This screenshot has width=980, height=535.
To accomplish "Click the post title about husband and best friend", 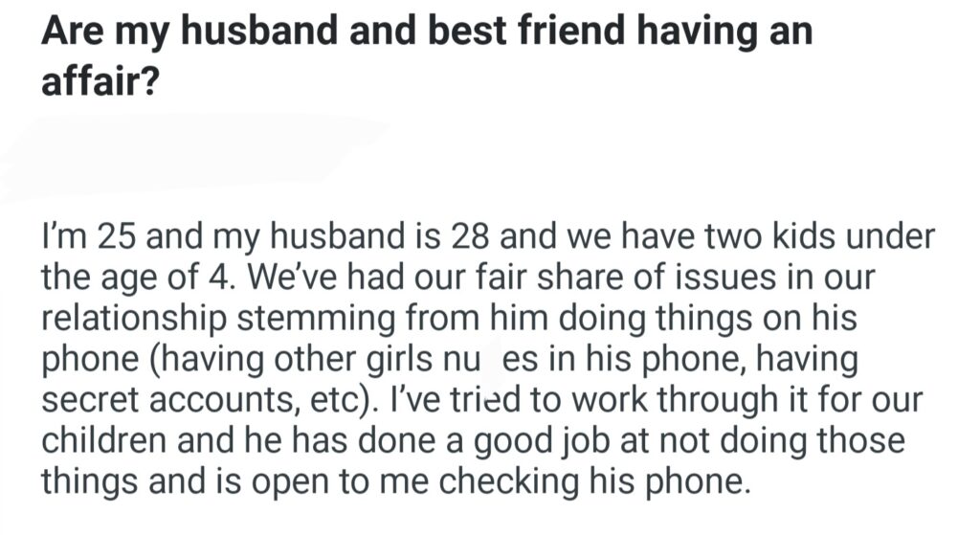I will click(x=426, y=33).
